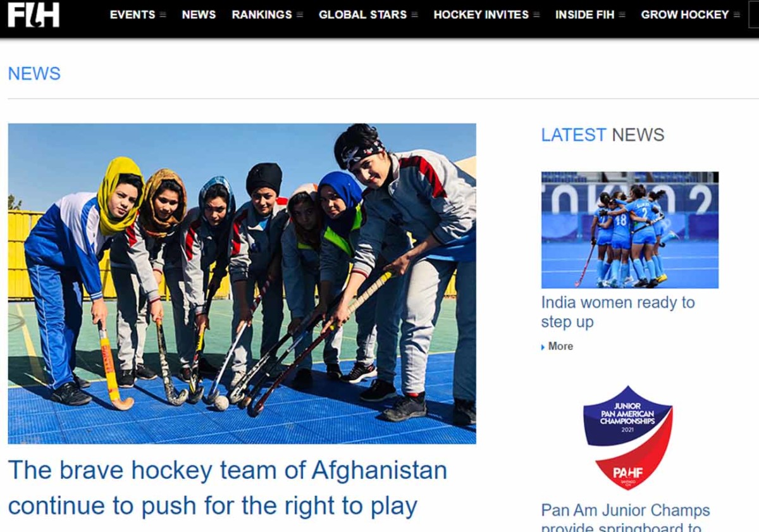The image size is (759, 532).
Task: Expand the Inside FIH menu arrow
Action: [x=622, y=15]
